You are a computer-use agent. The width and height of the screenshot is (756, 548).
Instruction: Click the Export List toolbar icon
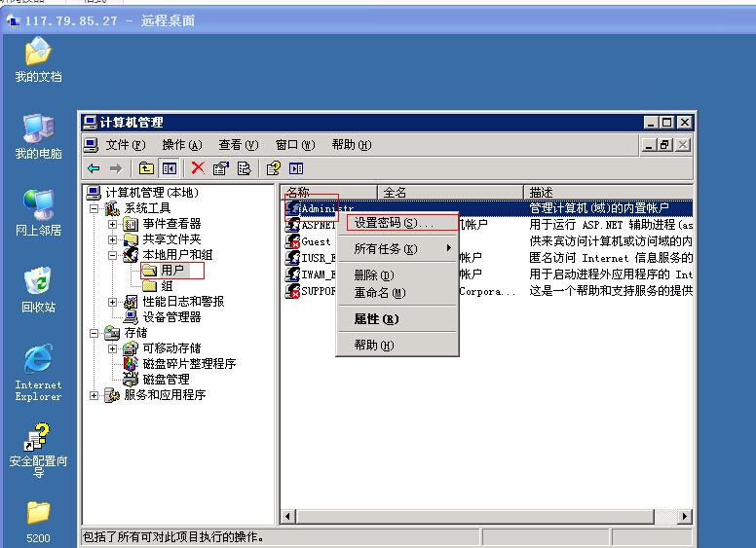coord(244,168)
